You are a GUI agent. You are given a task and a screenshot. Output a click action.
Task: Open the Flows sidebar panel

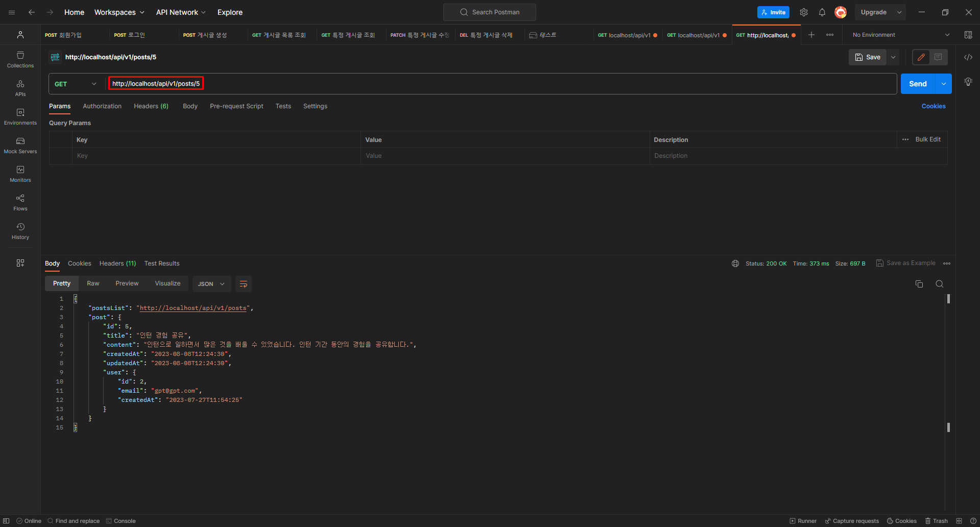click(x=20, y=203)
